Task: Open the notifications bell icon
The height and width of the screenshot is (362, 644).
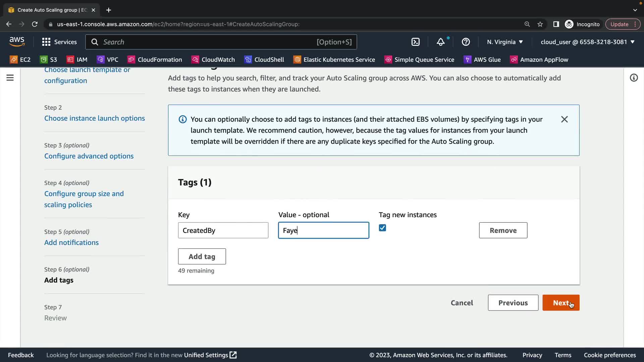Action: coord(440,42)
